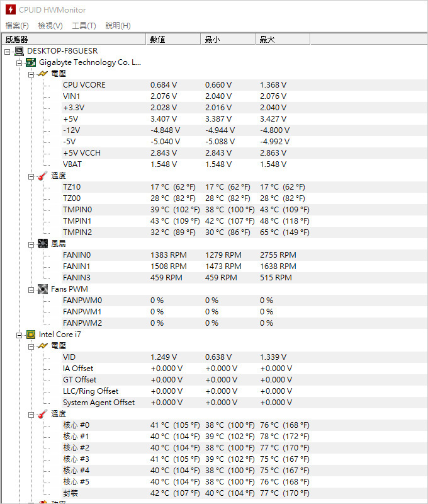Collapse the Intel Core i7 node
Image resolution: width=428 pixels, height=504 pixels.
pos(20,335)
